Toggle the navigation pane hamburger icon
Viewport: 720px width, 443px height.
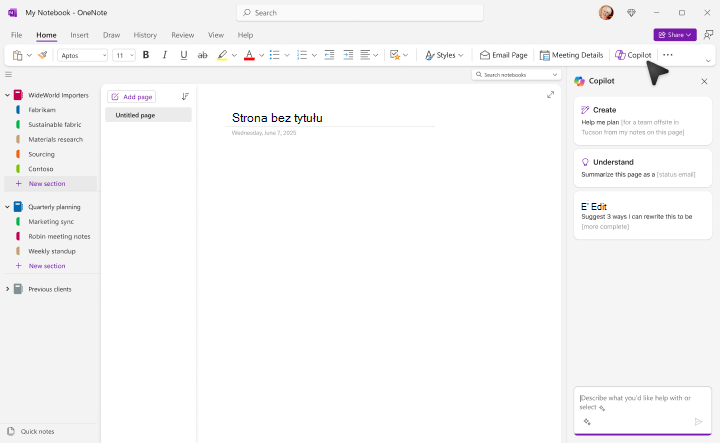coord(8,74)
